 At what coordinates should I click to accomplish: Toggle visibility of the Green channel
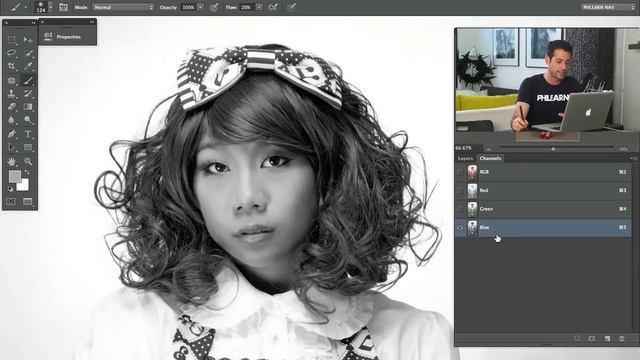(460, 209)
